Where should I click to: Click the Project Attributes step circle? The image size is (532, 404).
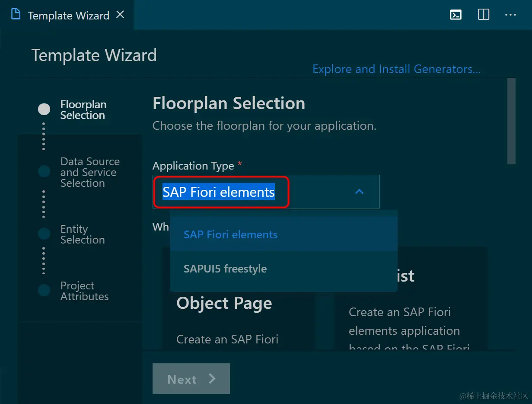(x=44, y=290)
